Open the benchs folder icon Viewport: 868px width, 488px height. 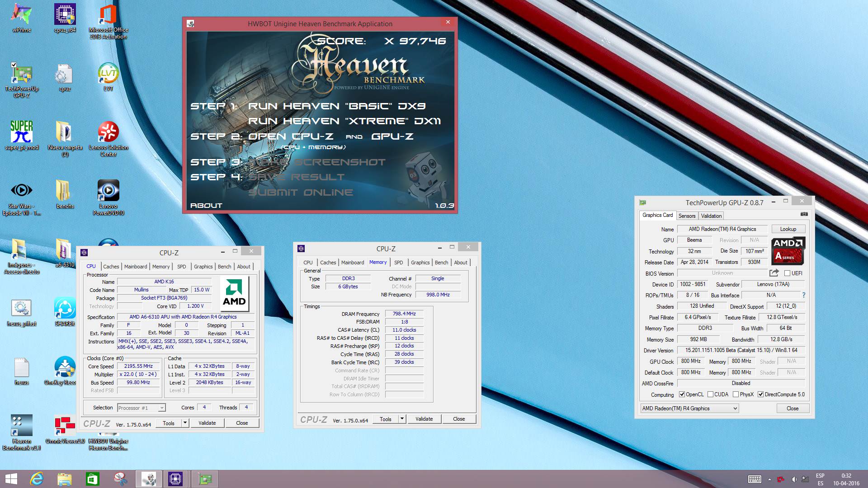point(65,194)
